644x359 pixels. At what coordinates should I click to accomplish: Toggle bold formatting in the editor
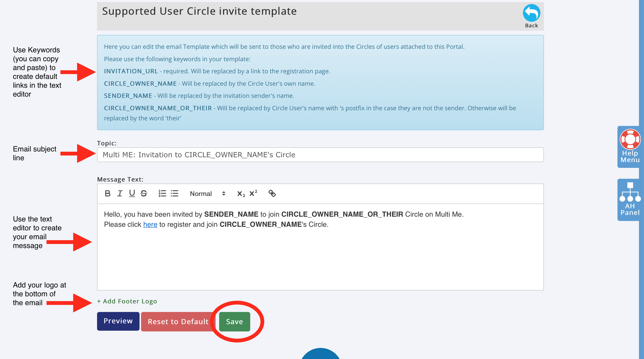click(x=108, y=193)
